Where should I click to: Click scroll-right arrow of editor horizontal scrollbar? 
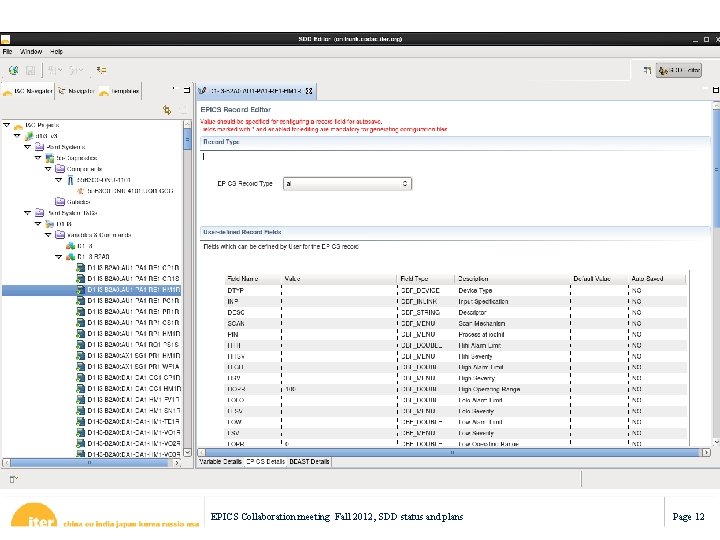(x=706, y=452)
